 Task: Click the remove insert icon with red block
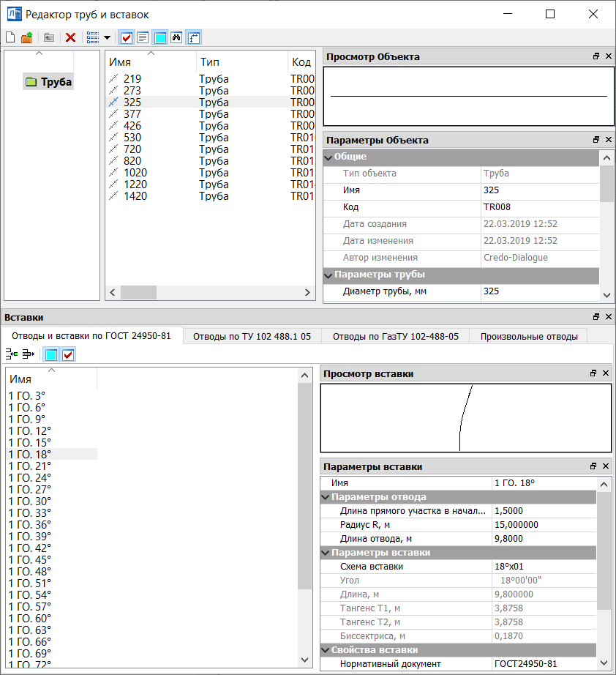tap(29, 354)
